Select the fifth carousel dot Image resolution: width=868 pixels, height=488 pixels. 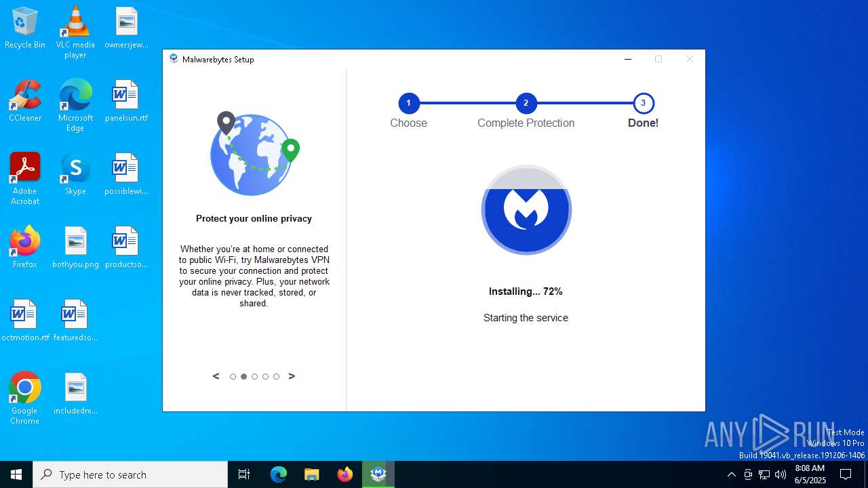coord(276,376)
